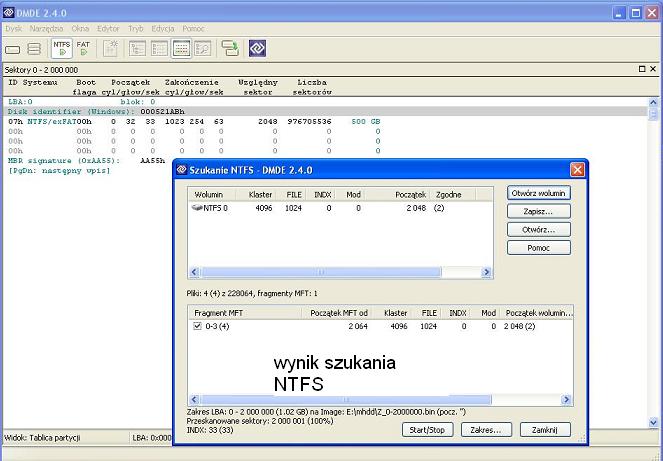Click the Otwórz... button
This screenshot has height=461, width=663.
click(x=539, y=230)
